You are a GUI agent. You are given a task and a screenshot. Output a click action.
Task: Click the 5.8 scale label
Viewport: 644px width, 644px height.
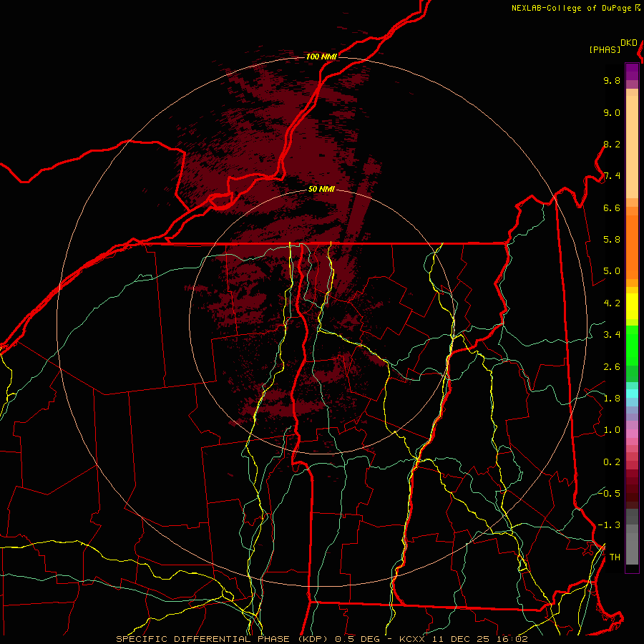coord(612,240)
